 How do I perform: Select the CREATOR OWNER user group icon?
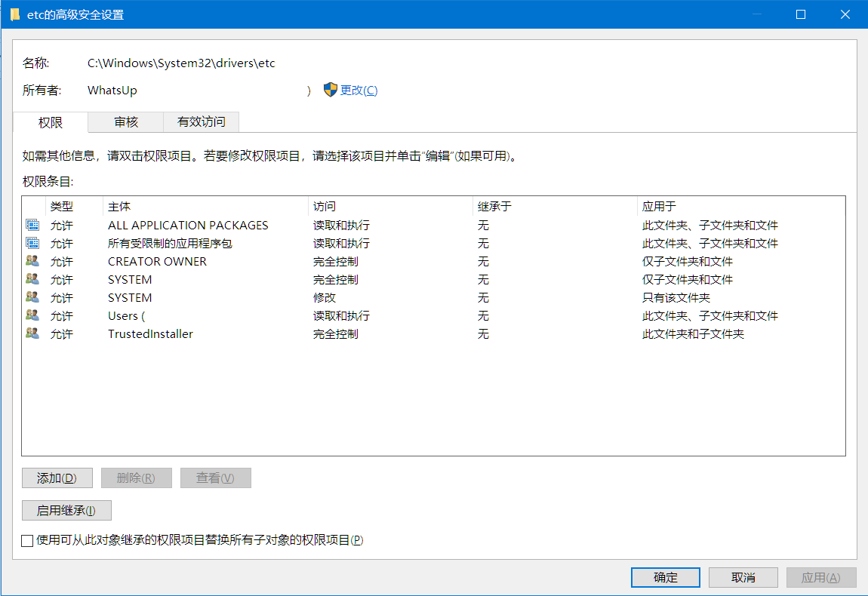[32, 260]
